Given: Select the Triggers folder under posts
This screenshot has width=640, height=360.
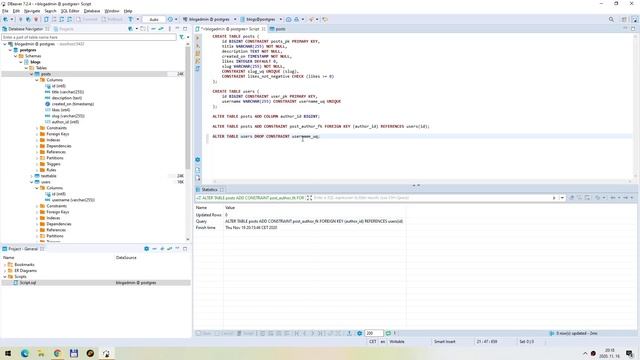Looking at the screenshot, I should pos(53,164).
